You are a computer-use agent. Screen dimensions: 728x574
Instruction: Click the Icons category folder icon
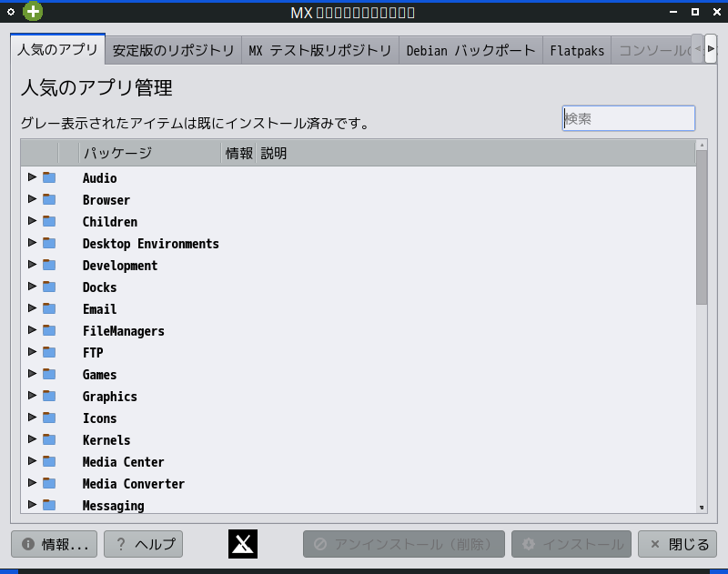[49, 418]
